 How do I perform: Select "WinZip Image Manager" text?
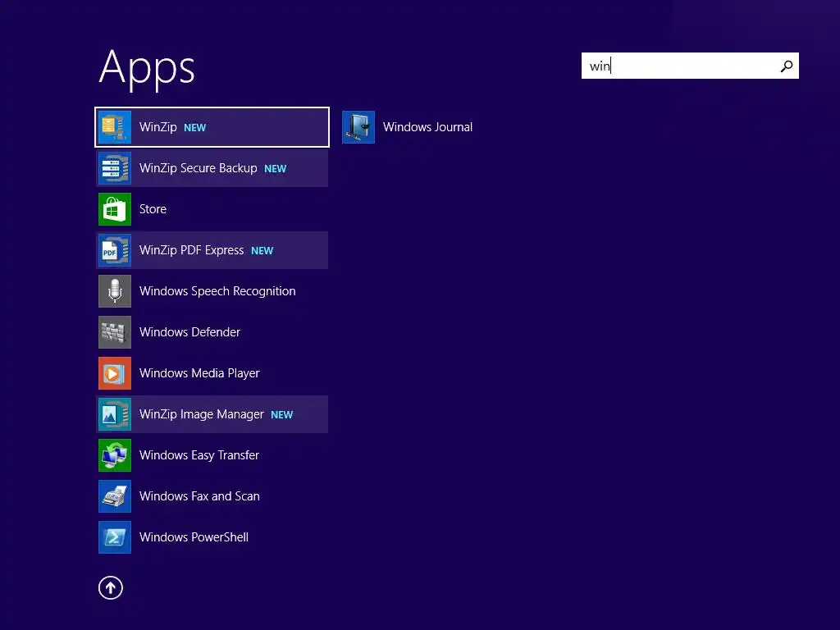[x=202, y=414]
